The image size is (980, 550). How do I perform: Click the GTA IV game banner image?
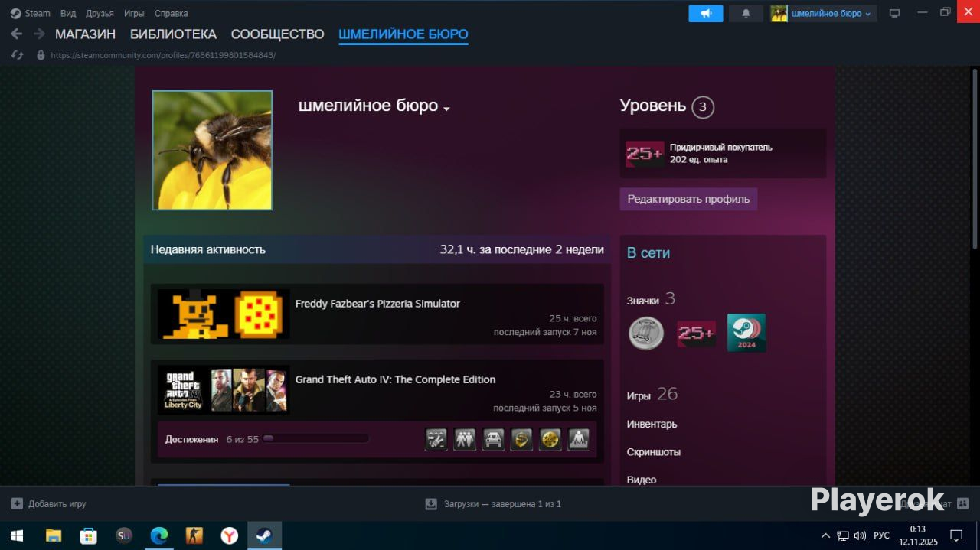coord(224,390)
